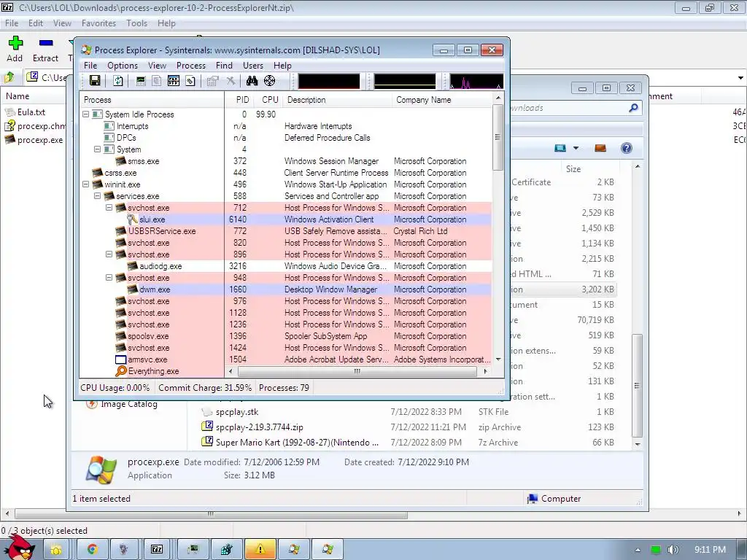Image resolution: width=747 pixels, height=560 pixels.
Task: Click the I/O history mini graph
Action: pos(476,81)
